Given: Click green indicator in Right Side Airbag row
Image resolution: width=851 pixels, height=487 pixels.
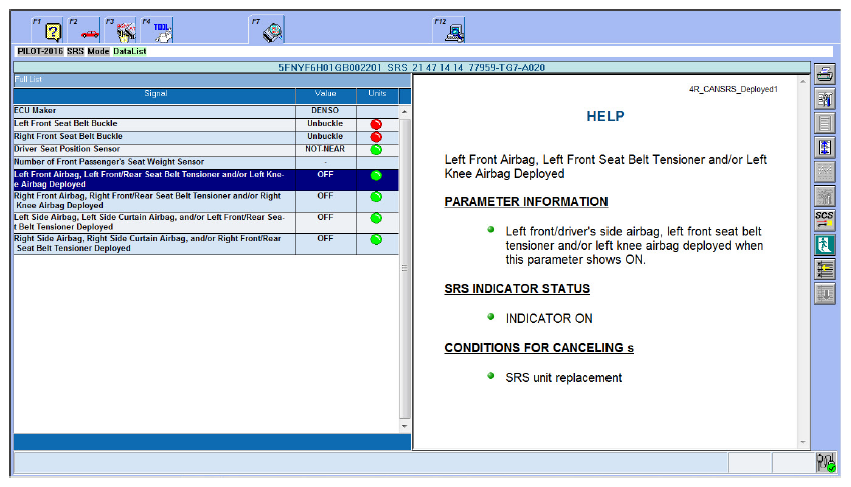Looking at the screenshot, I should (x=376, y=239).
